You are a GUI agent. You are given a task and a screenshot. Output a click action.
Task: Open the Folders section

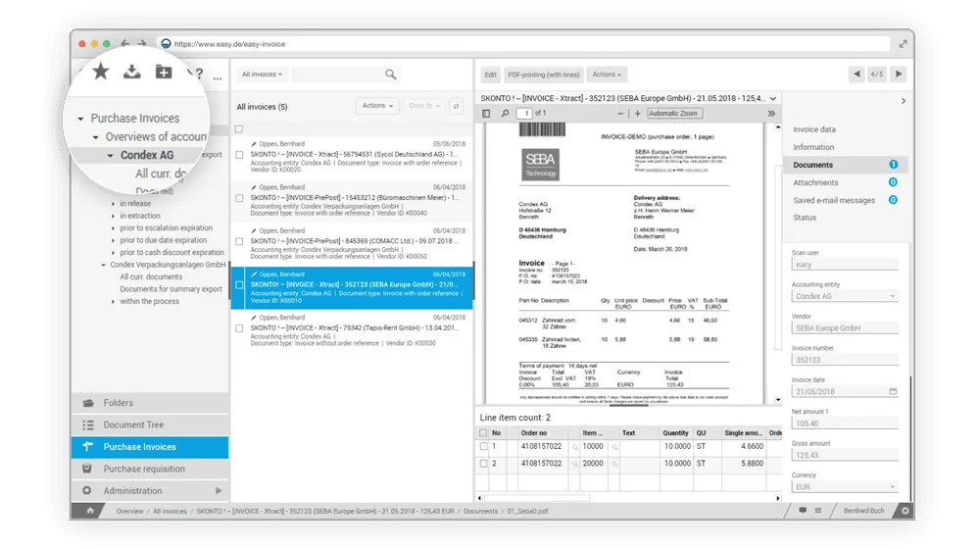pos(150,403)
